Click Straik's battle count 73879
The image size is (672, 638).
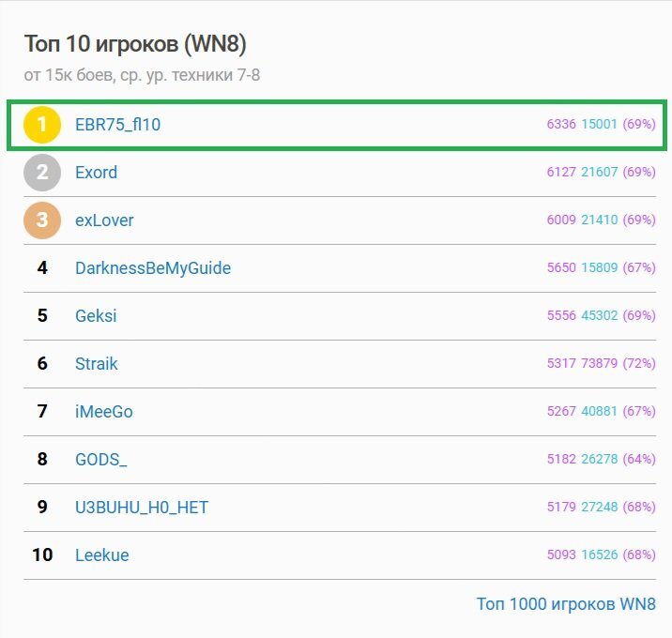click(600, 363)
